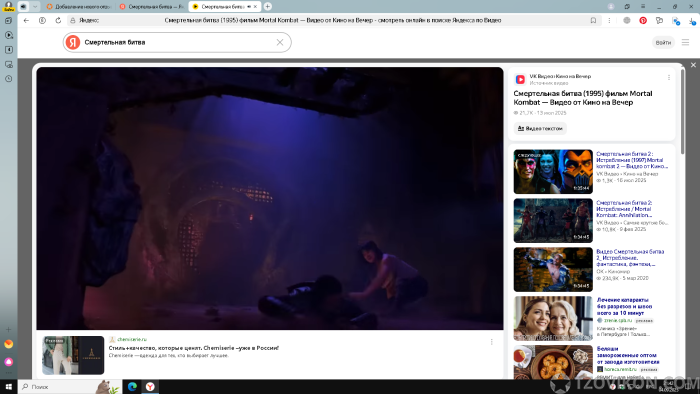Switch to the first tab "Добавление нового"

coord(78,7)
